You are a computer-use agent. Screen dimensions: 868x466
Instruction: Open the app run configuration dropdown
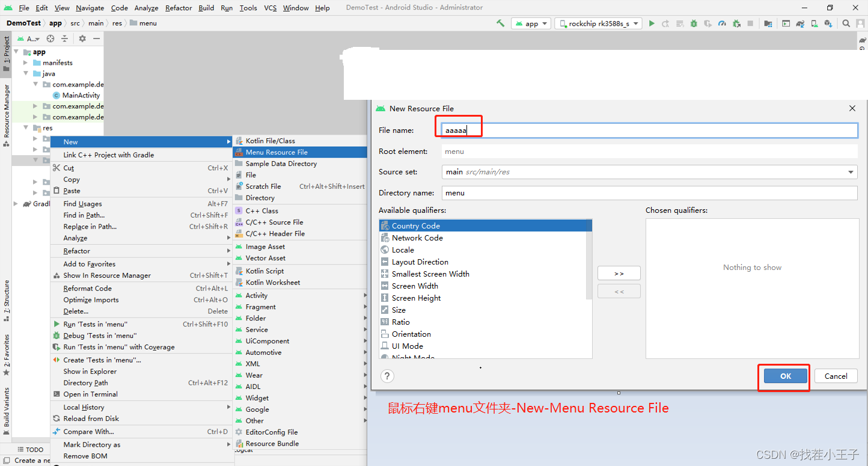coord(531,23)
